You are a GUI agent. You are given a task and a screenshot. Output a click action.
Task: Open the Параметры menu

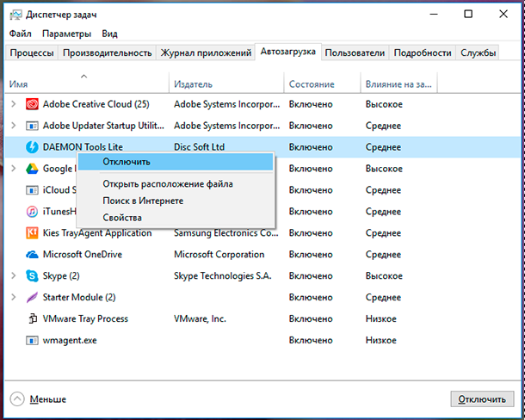click(x=66, y=34)
